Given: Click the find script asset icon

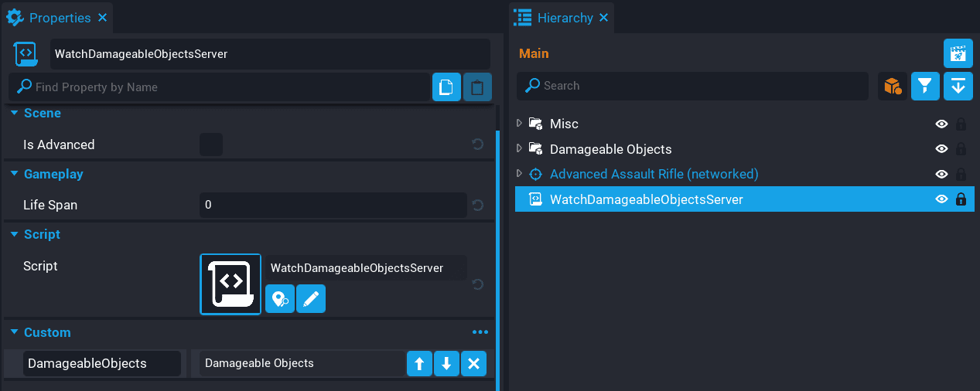Looking at the screenshot, I should (279, 299).
